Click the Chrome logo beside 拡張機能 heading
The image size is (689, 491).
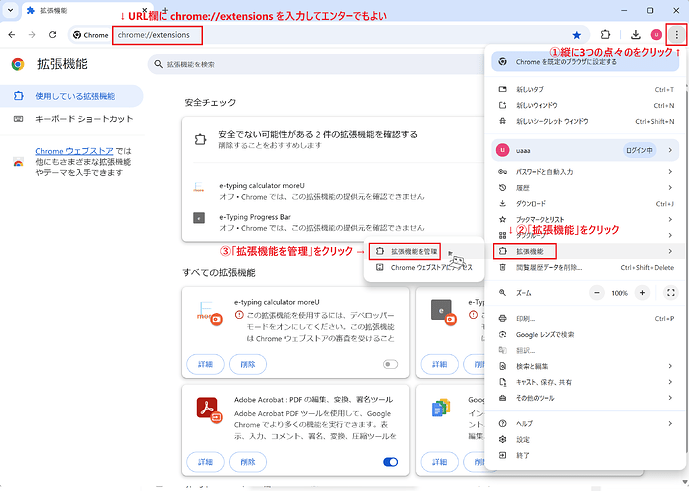[x=18, y=64]
